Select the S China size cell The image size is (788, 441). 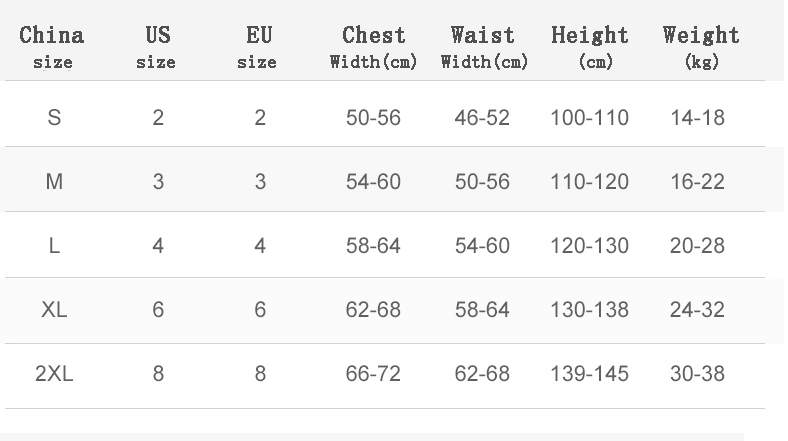pyautogui.click(x=54, y=118)
